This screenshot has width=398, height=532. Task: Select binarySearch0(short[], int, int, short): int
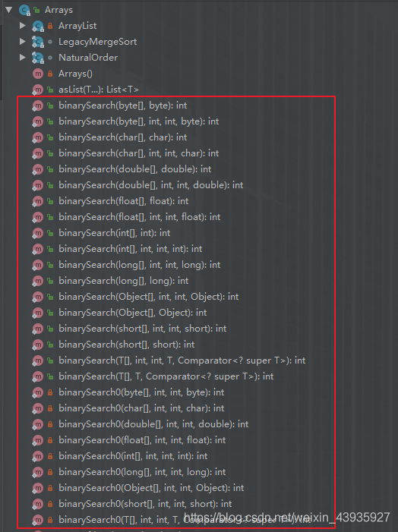tap(145, 504)
